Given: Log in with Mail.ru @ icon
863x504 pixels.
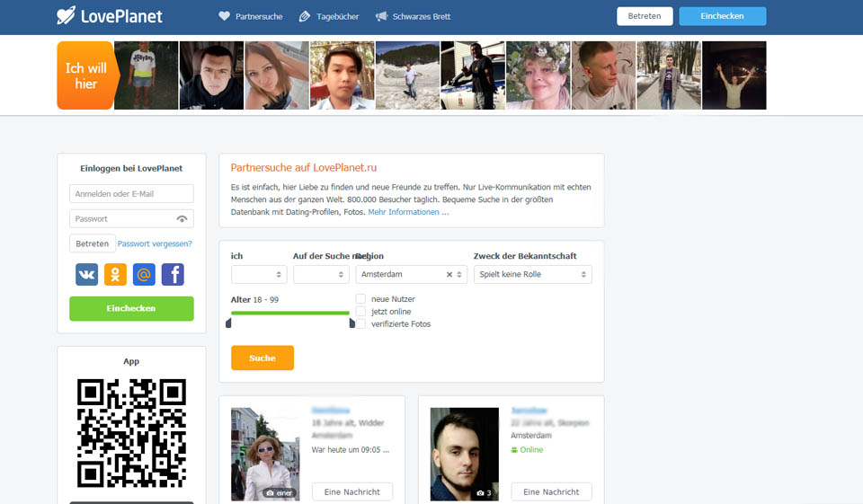Looking at the screenshot, I should click(x=144, y=275).
